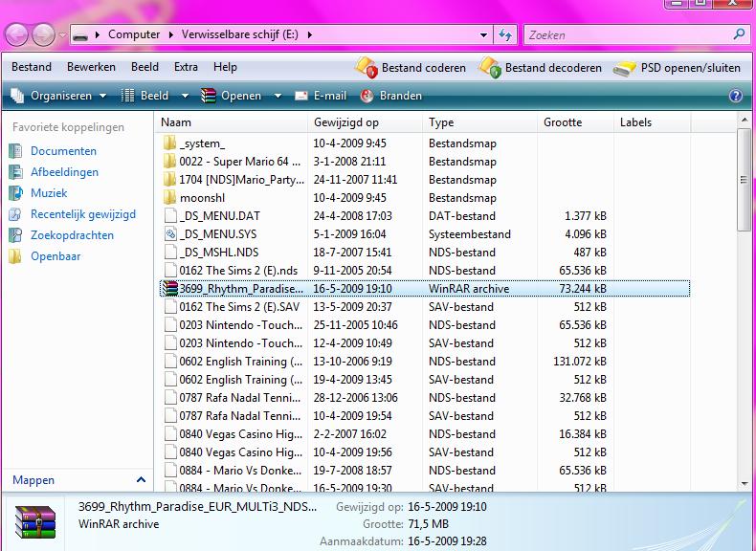Open the Bestand menu
Viewport: 756px width, 551px height.
[32, 67]
